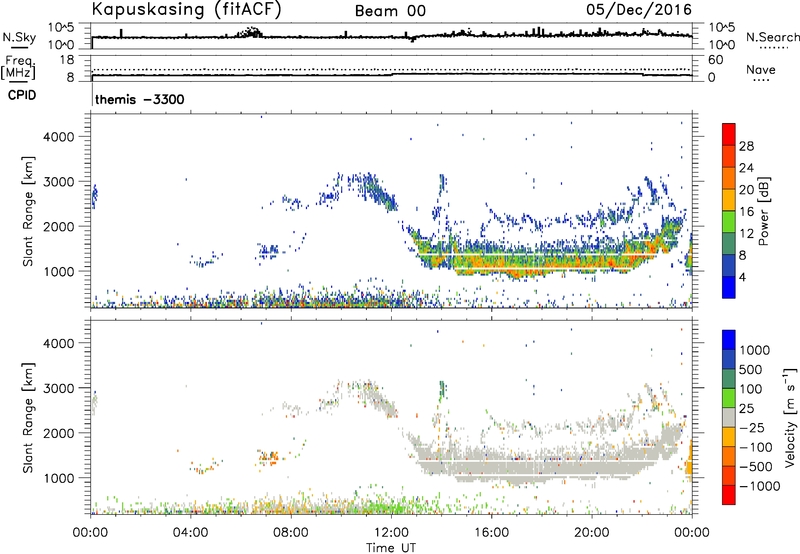Viewport: 800px width, 554px height.
Task: Pick the bright blue top velocity colorbar segment
Action: (729, 339)
